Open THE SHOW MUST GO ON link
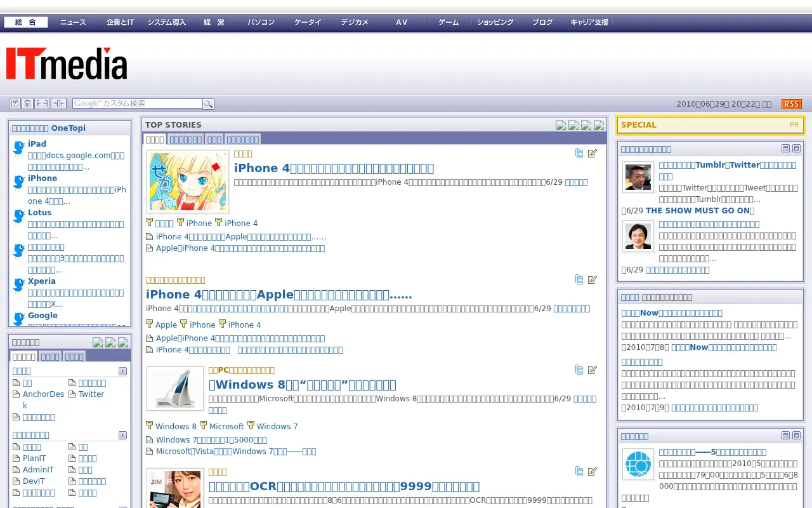The image size is (812, 508). pos(697,211)
